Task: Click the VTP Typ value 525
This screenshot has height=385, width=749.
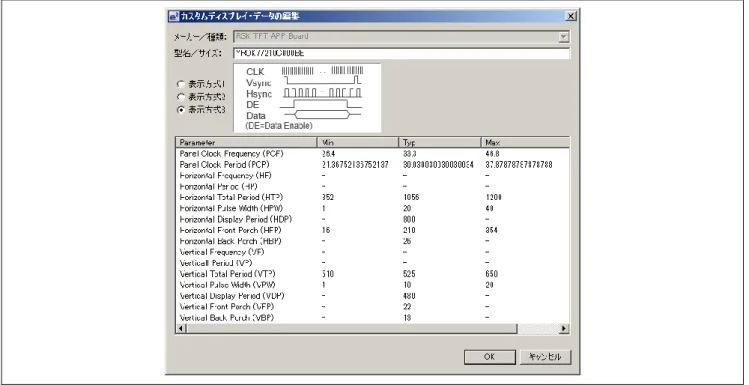Action: (409, 274)
